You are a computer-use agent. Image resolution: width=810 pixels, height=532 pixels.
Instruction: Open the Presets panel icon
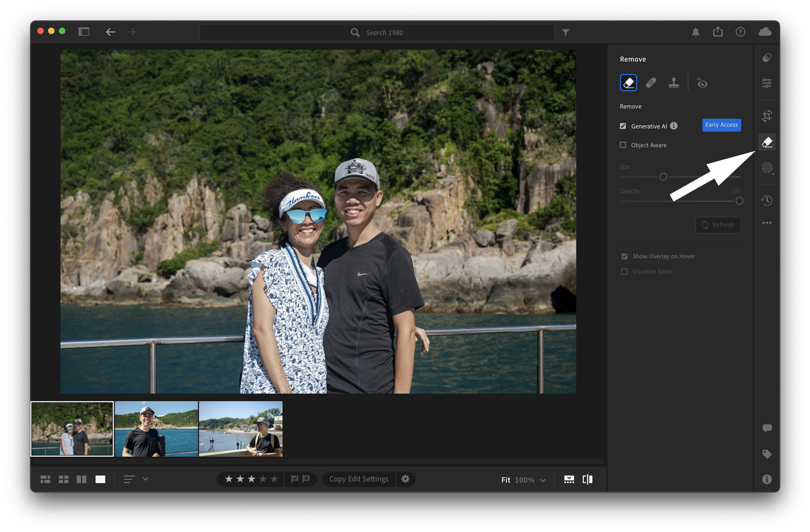tap(767, 59)
